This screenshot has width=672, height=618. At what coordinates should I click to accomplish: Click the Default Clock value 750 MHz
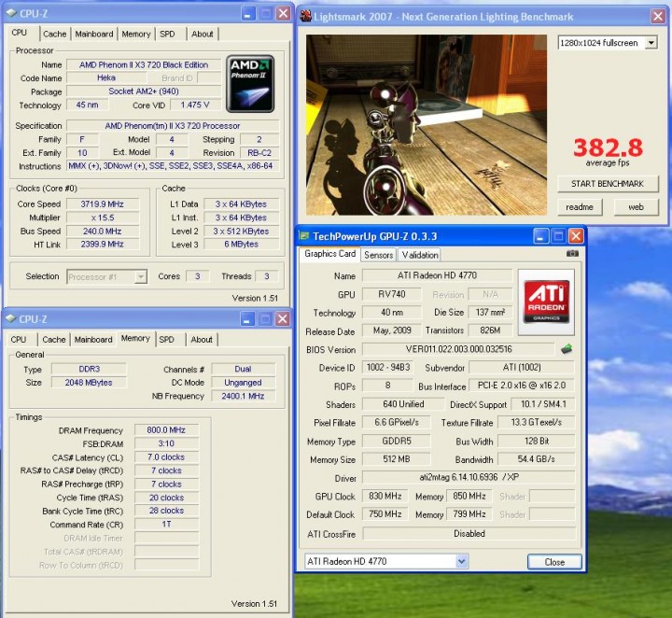click(385, 514)
